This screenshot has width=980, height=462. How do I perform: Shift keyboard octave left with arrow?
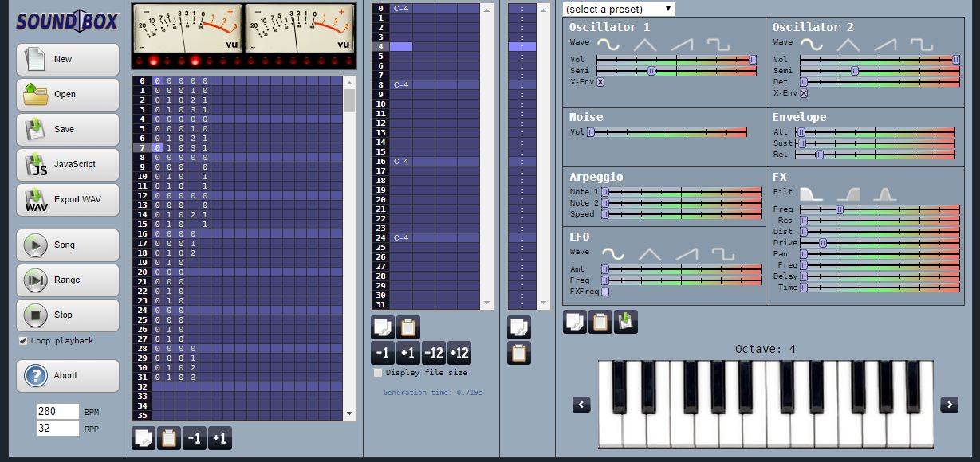tap(581, 405)
